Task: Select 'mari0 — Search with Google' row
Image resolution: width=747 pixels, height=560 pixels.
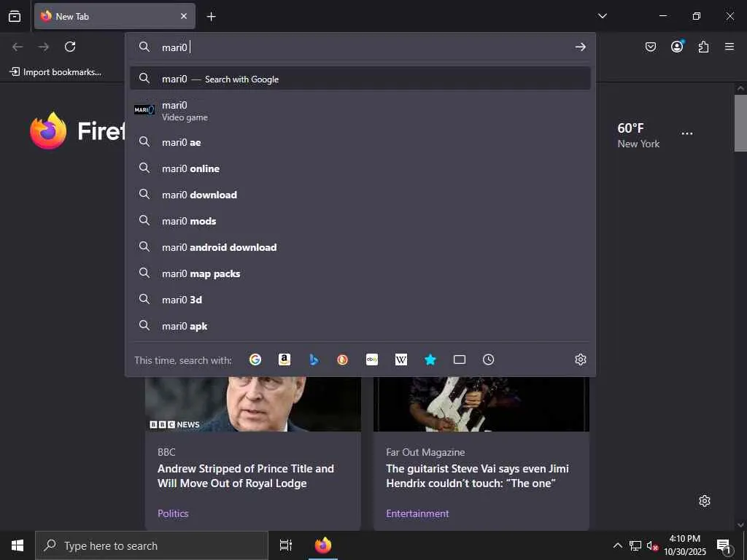Action: coord(360,79)
